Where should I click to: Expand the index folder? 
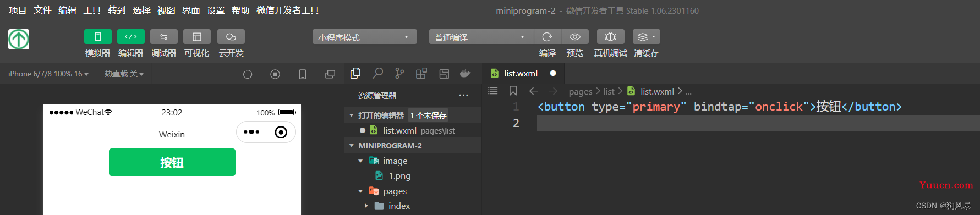[x=366, y=206]
